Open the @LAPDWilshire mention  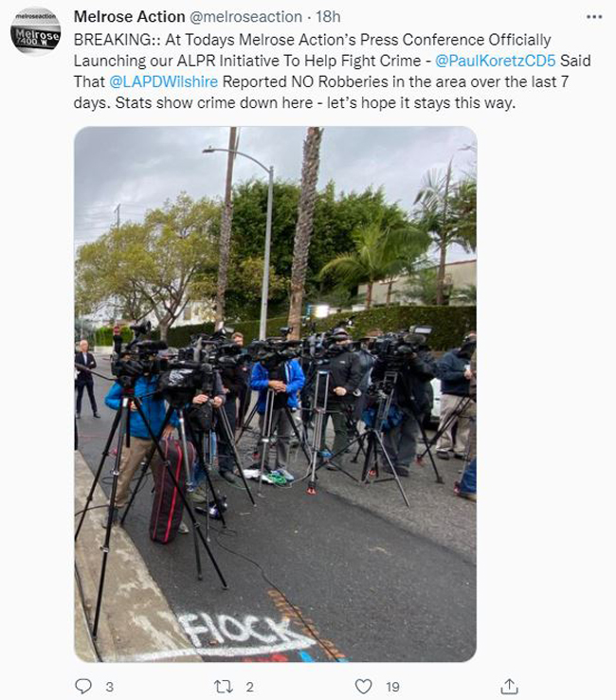pos(164,81)
